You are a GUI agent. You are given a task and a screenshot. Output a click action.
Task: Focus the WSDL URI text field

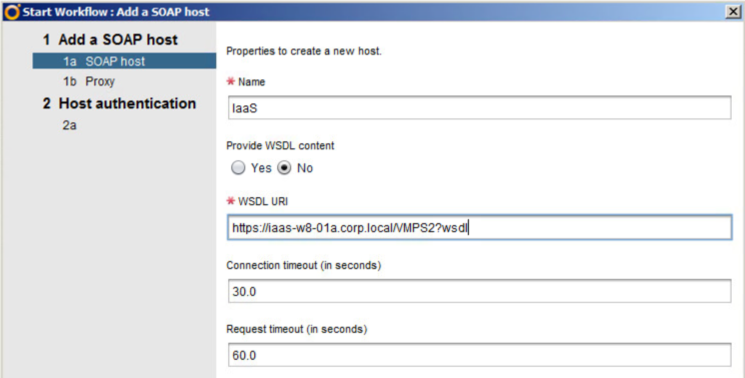pyautogui.click(x=479, y=227)
